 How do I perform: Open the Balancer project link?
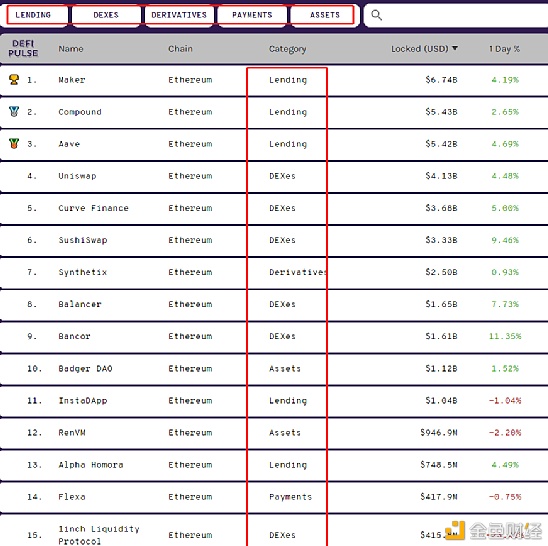(x=80, y=304)
